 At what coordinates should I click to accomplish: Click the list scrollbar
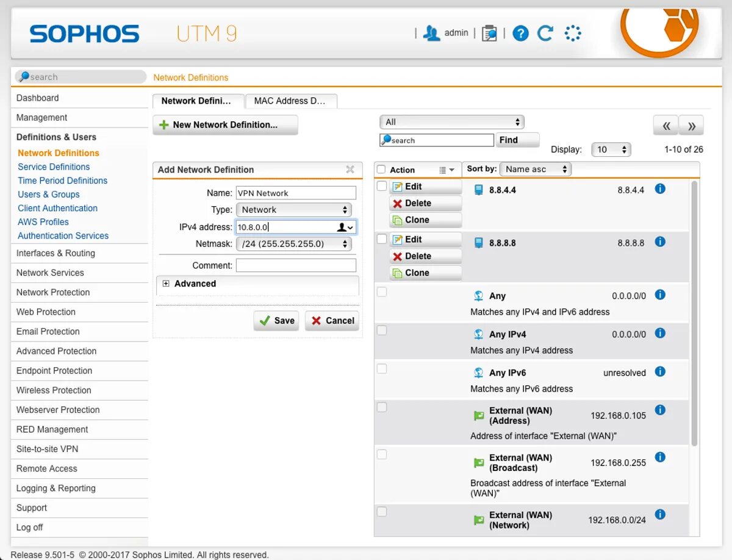[694, 312]
